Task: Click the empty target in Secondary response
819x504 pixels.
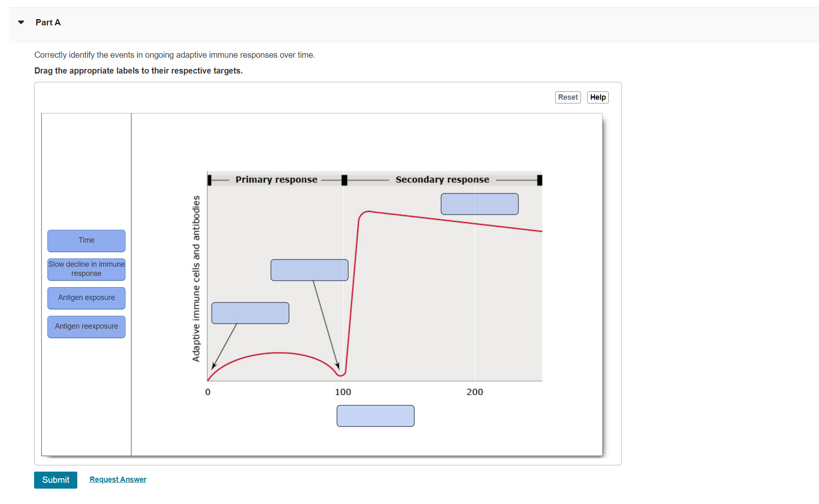Action: coord(480,204)
